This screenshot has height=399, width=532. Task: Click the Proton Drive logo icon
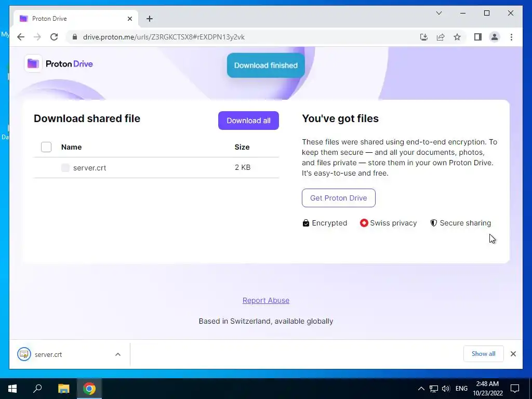point(33,63)
